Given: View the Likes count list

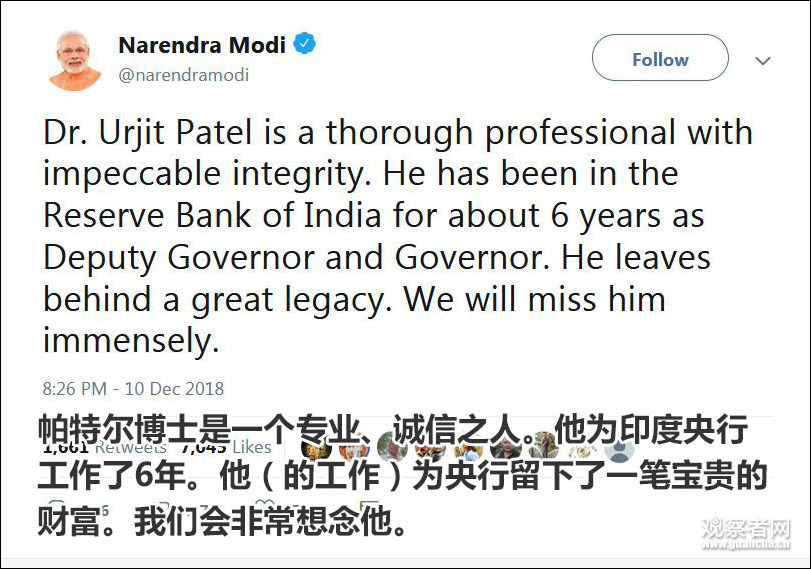Looking at the screenshot, I should 228,447.
